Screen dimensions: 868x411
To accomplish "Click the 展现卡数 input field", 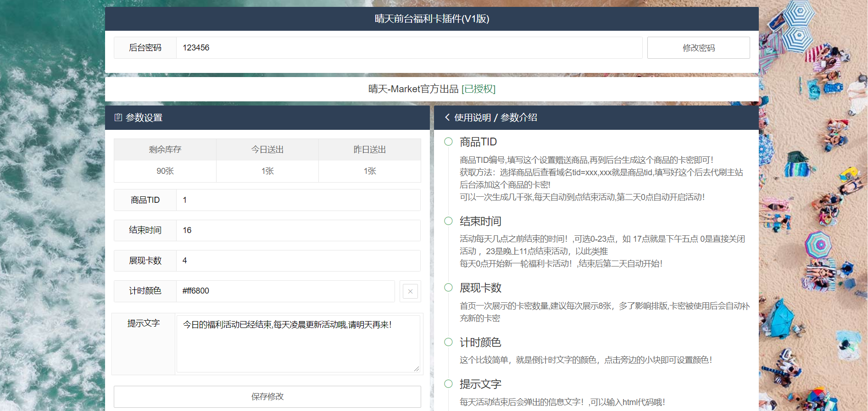I will coord(298,261).
